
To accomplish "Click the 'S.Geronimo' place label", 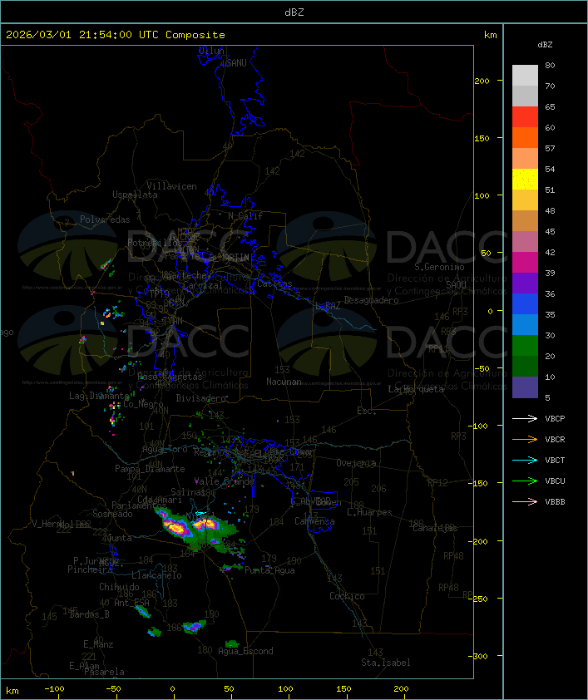I will tap(439, 267).
